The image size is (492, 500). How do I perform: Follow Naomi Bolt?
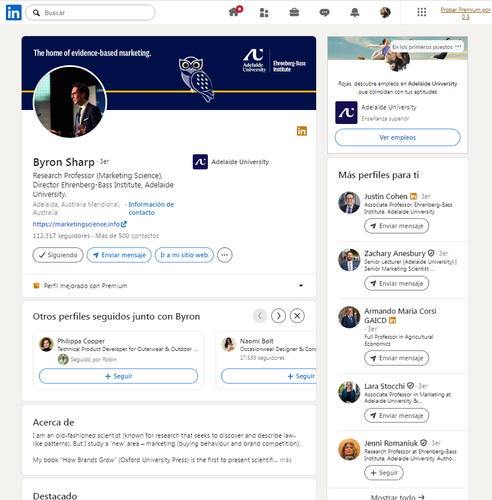point(269,376)
